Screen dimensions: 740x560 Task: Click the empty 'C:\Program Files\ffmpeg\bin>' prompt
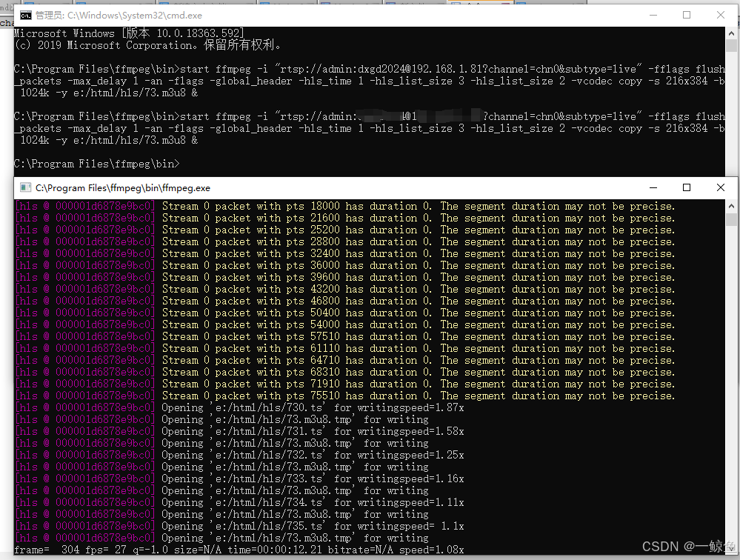pyautogui.click(x=97, y=164)
